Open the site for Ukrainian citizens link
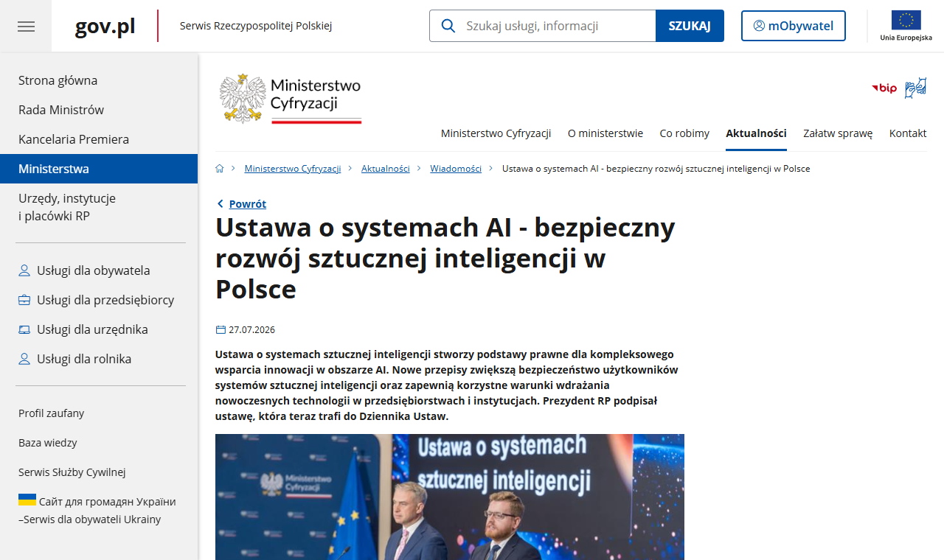The image size is (944, 560). click(x=97, y=510)
